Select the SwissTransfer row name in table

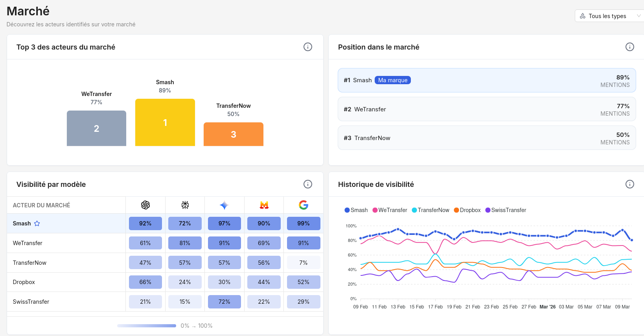[31, 302]
